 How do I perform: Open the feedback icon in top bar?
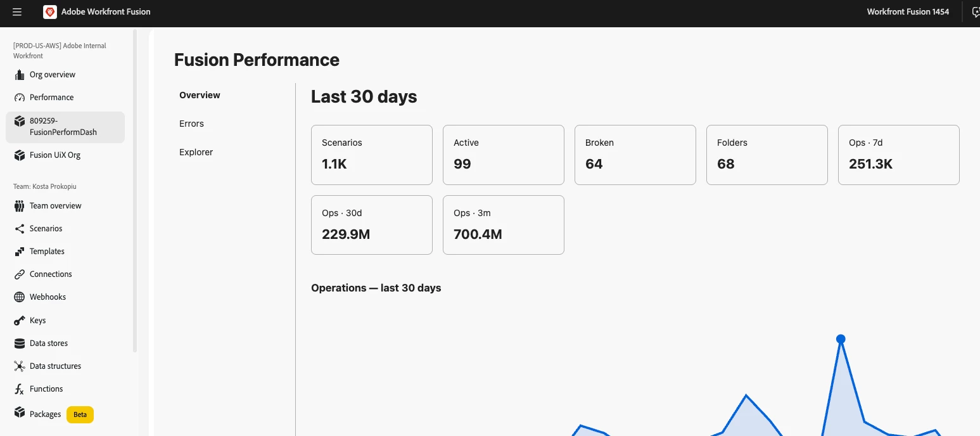coord(976,12)
